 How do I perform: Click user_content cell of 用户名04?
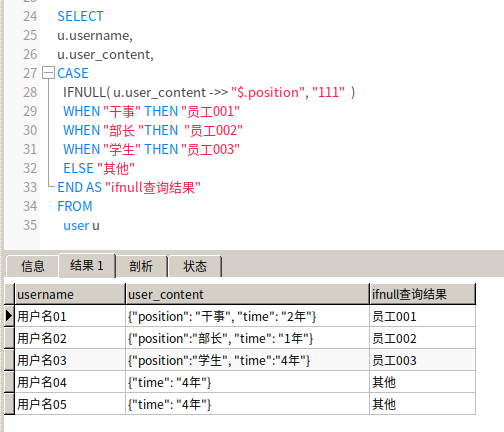pyautogui.click(x=248, y=382)
